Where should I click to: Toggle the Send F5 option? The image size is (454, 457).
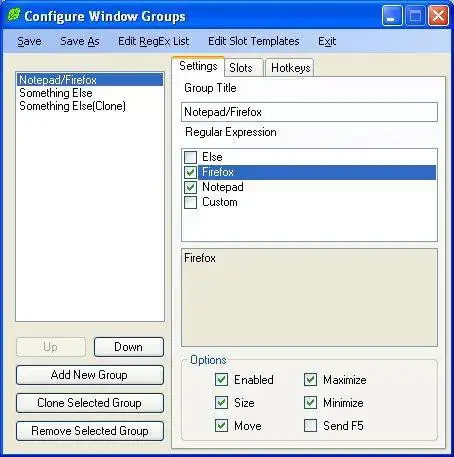point(310,426)
